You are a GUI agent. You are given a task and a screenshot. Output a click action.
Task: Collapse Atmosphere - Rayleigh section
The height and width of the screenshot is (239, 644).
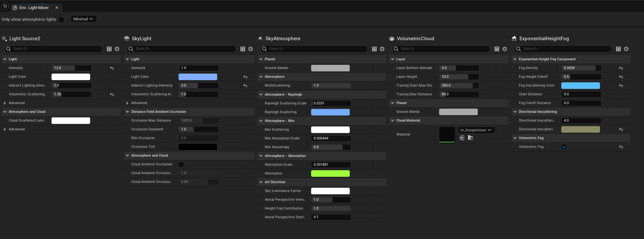point(261,95)
